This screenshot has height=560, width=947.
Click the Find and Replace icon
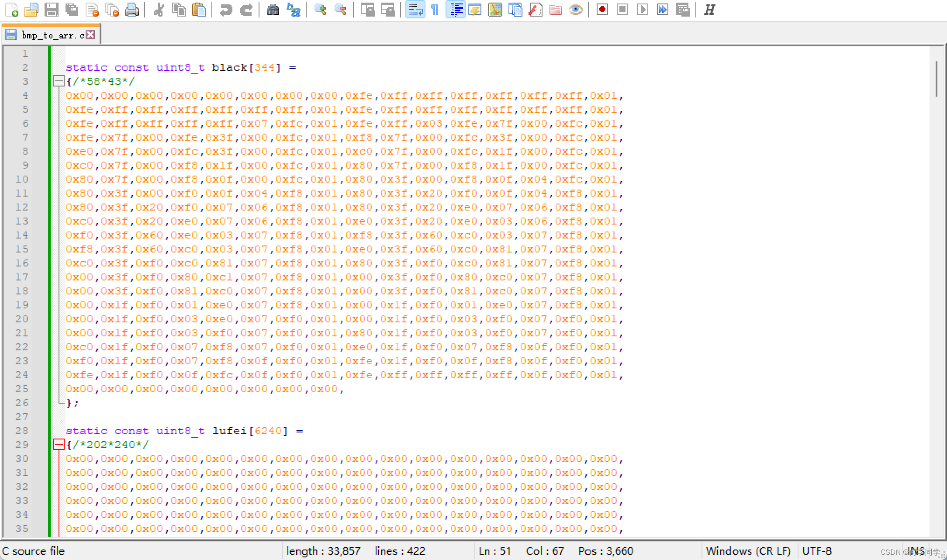(293, 10)
